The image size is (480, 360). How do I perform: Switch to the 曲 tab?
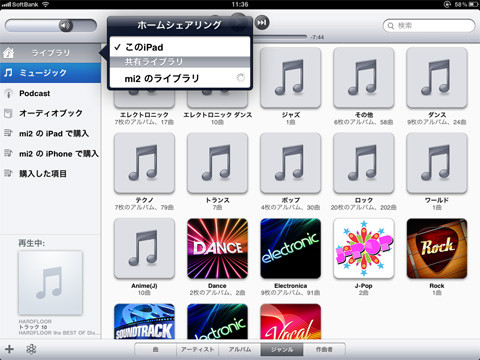156,349
